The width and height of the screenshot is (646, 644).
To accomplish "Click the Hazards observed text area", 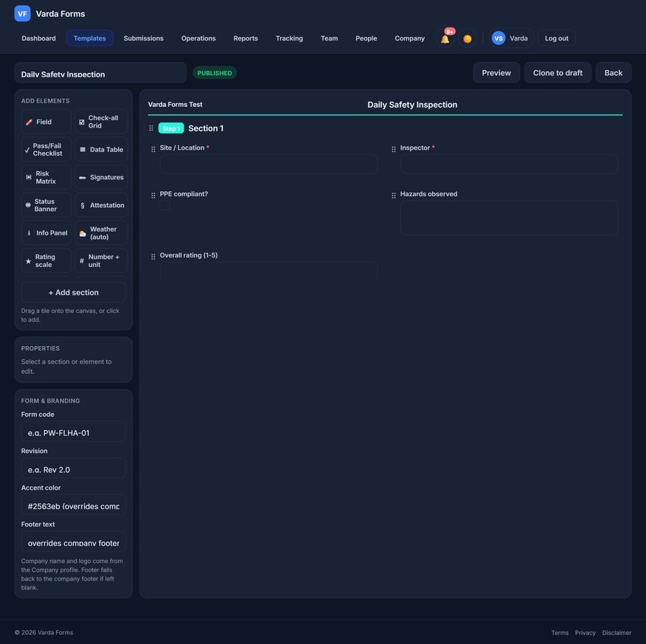I will [510, 218].
